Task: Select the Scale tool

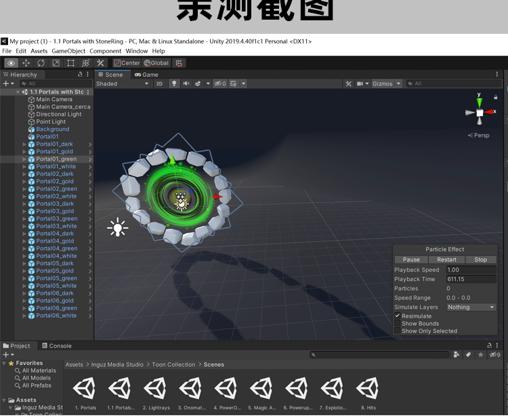Action: pyautogui.click(x=56, y=63)
